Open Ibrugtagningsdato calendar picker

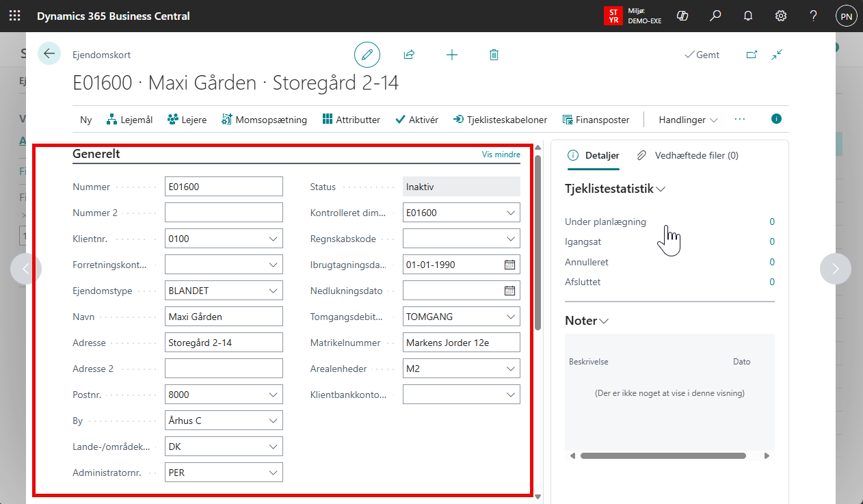tap(509, 265)
